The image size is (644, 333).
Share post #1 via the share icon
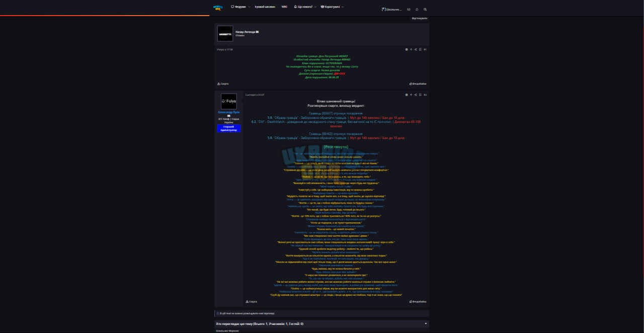click(416, 49)
